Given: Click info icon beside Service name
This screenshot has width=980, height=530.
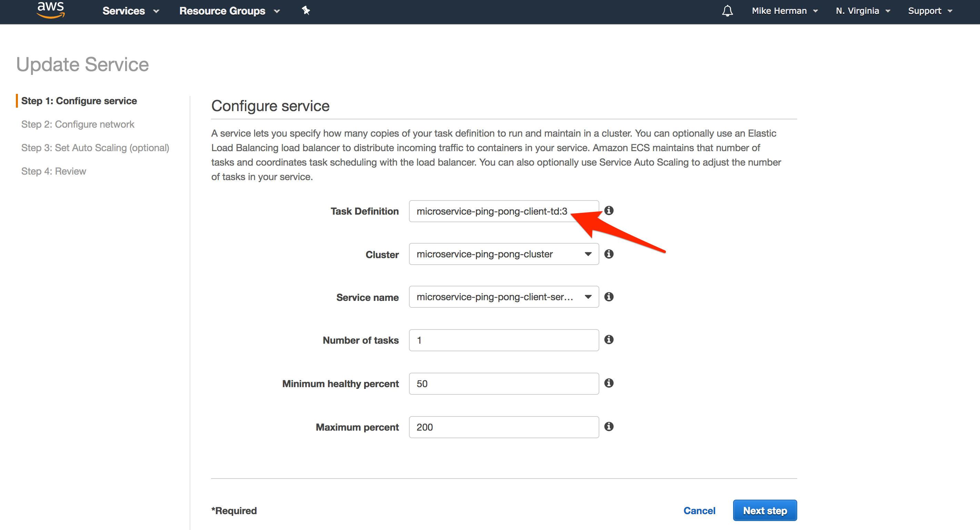Looking at the screenshot, I should (x=609, y=297).
